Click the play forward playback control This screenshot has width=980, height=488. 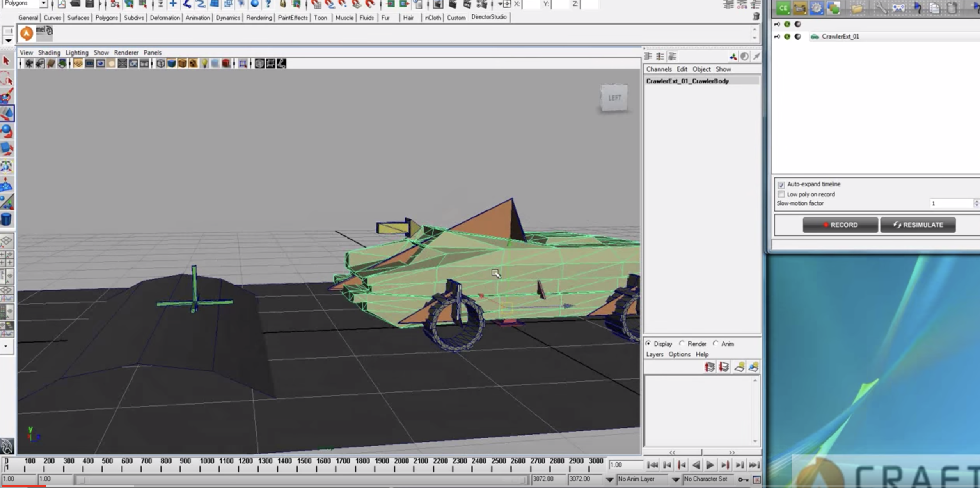[x=710, y=465]
